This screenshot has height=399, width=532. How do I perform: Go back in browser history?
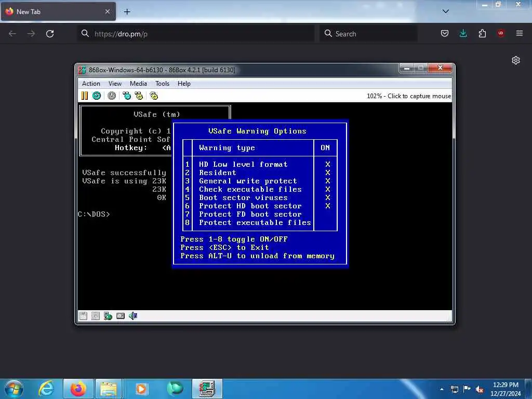pos(12,34)
